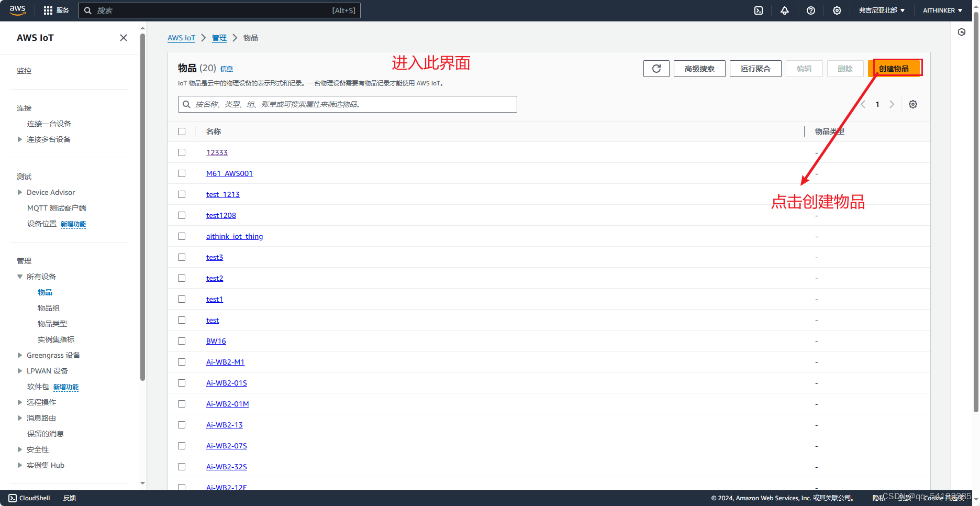Image resolution: width=980 pixels, height=506 pixels.
Task: Open the help question mark icon
Action: pyautogui.click(x=811, y=10)
